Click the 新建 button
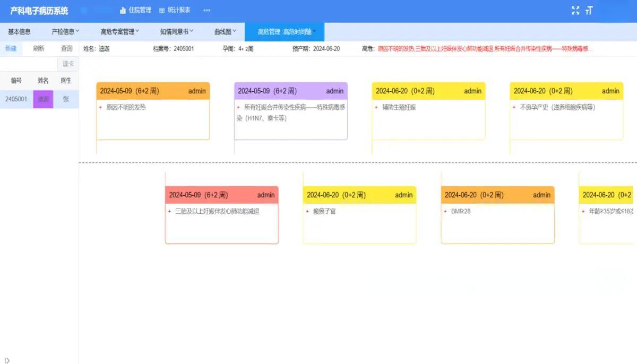 coord(11,48)
